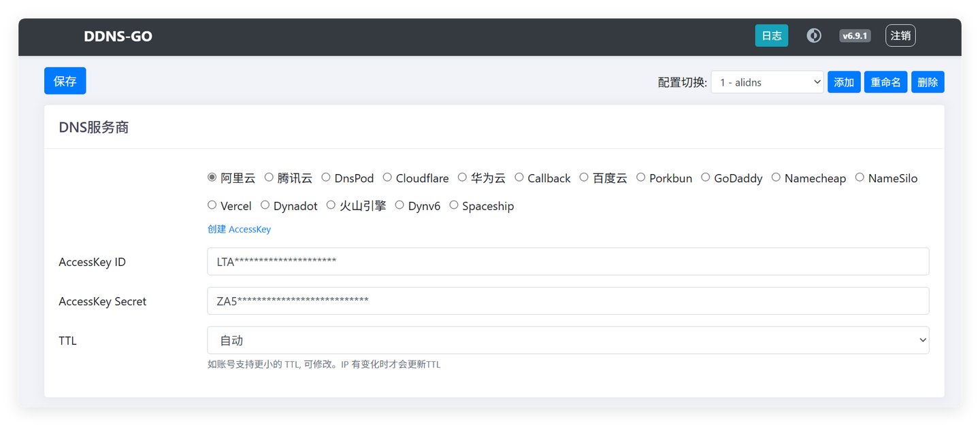Delete this config using 删除
The height and width of the screenshot is (425, 980).
pyautogui.click(x=928, y=82)
